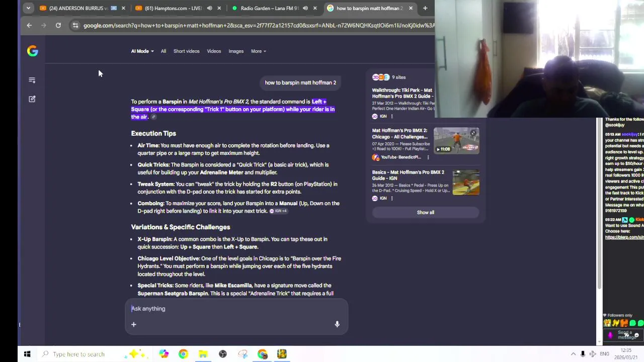Click the Variations & Specific Challenges heading
Screen dimensions: 644x362
(x=181, y=227)
